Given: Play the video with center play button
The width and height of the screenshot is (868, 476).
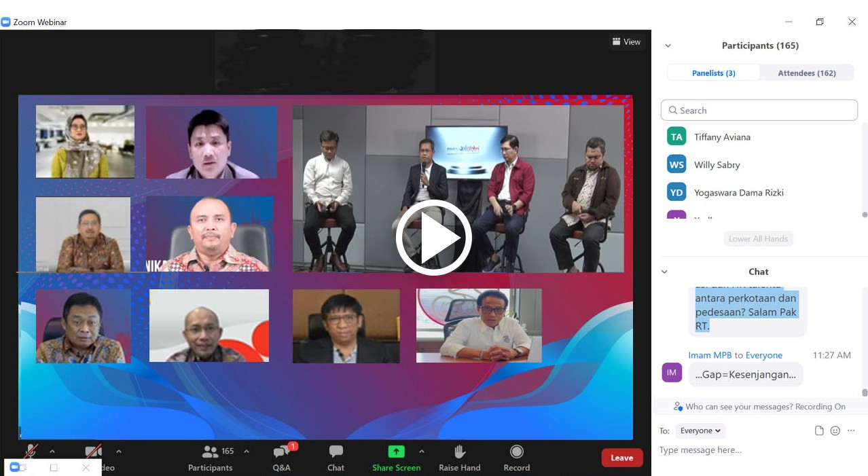Looking at the screenshot, I should 434,238.
